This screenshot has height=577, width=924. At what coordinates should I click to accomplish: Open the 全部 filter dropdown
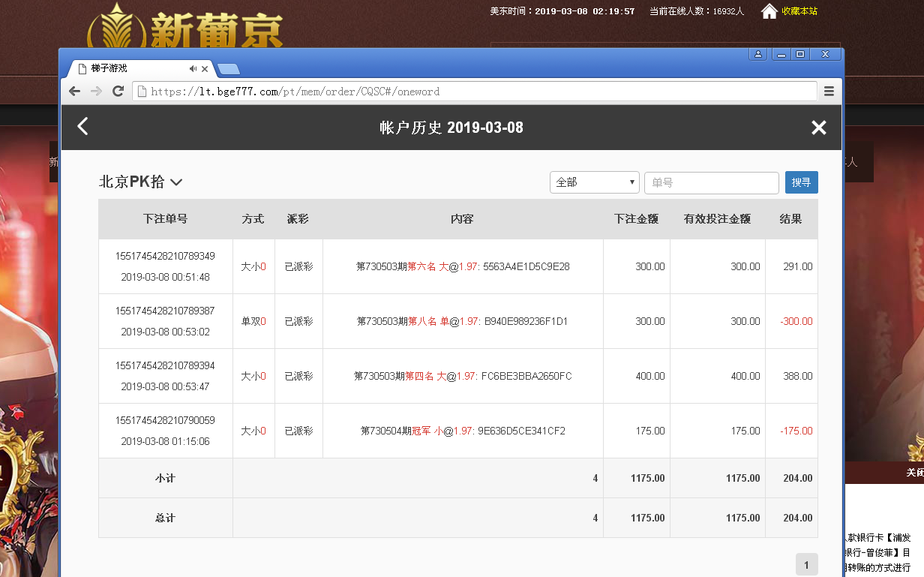[594, 182]
